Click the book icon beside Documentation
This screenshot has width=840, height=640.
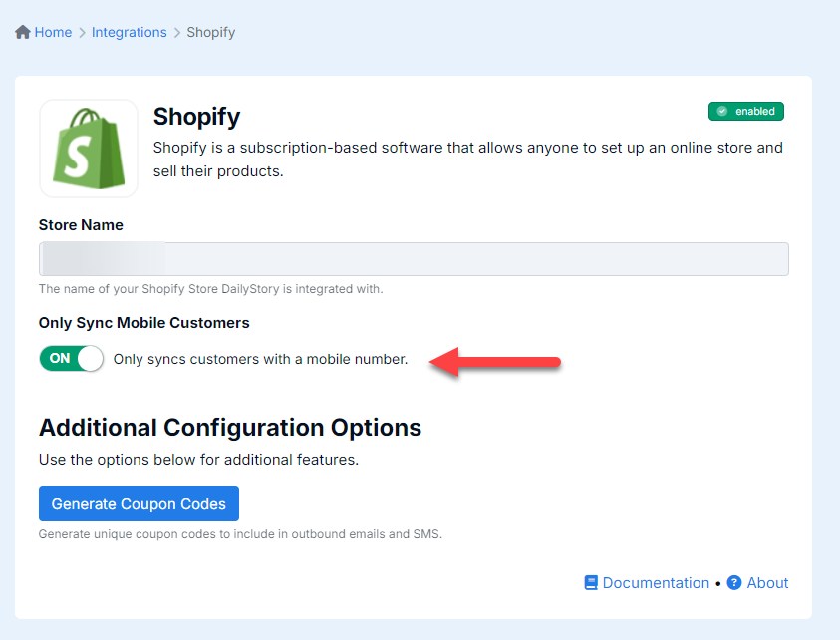591,583
